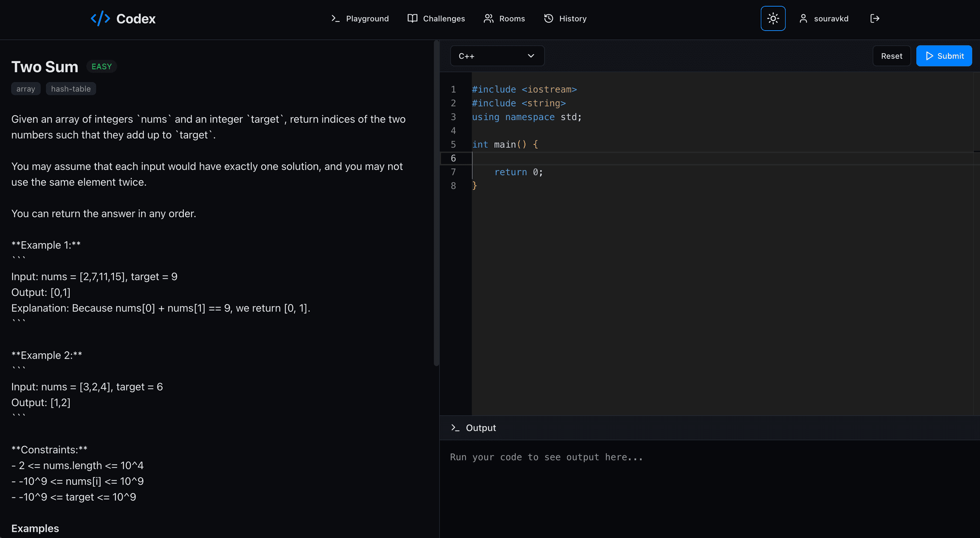Click the closing brace on line 8

475,186
